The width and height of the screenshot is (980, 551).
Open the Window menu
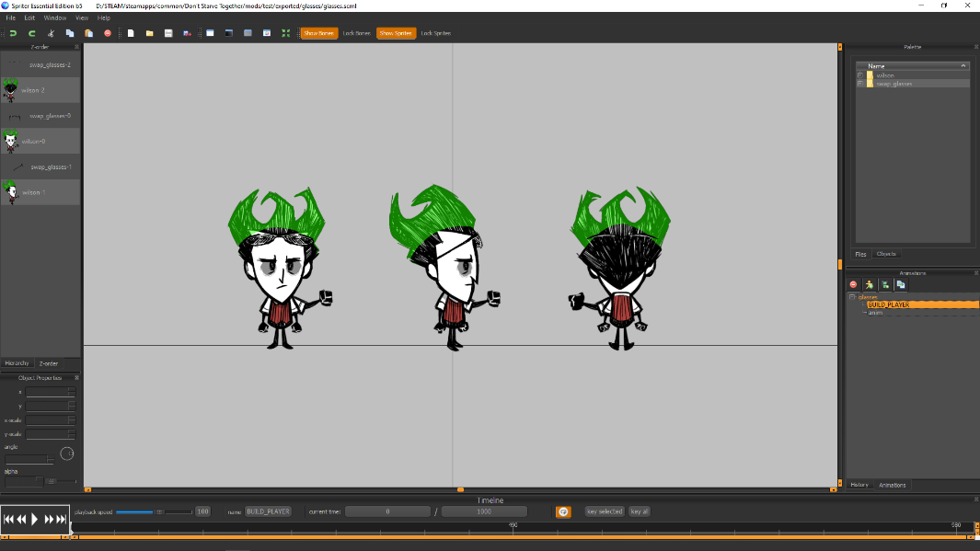point(55,17)
